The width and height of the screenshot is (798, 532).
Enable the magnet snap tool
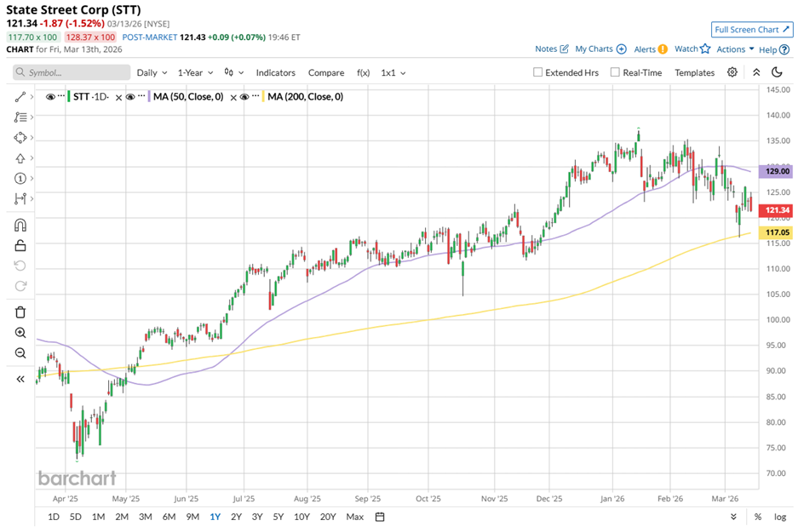coord(20,226)
